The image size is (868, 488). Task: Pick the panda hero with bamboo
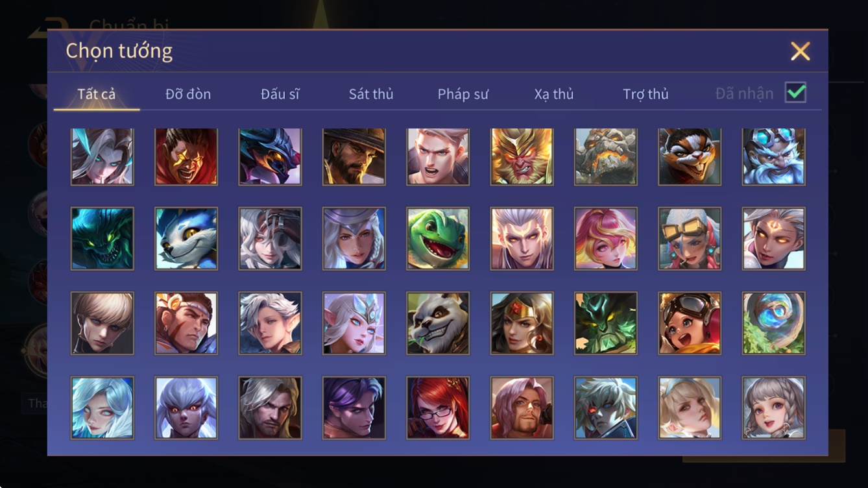pyautogui.click(x=438, y=323)
